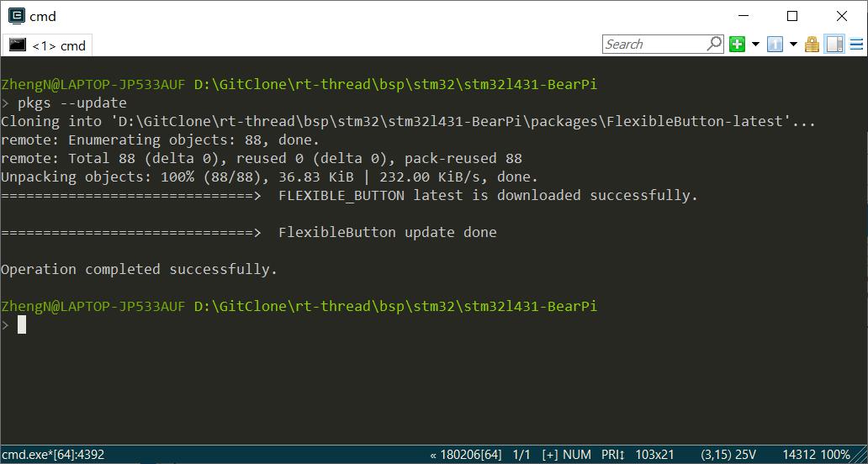This screenshot has width=868, height=464.
Task: Select the '<1> cmd' console tab
Action: tap(48, 45)
